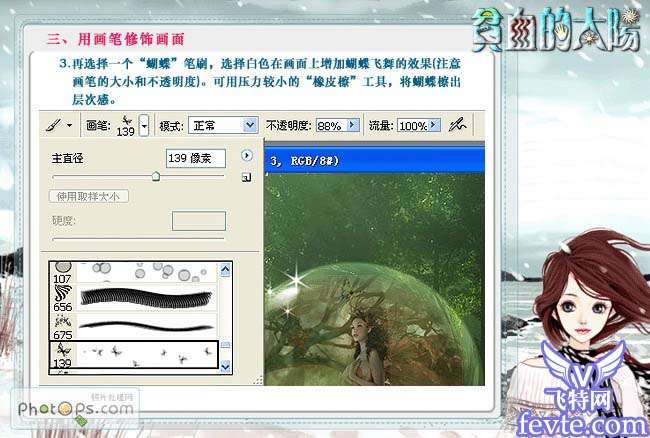The height and width of the screenshot is (438, 650).
Task: Open the brush preset picker dropdown arrow
Action: [x=144, y=125]
